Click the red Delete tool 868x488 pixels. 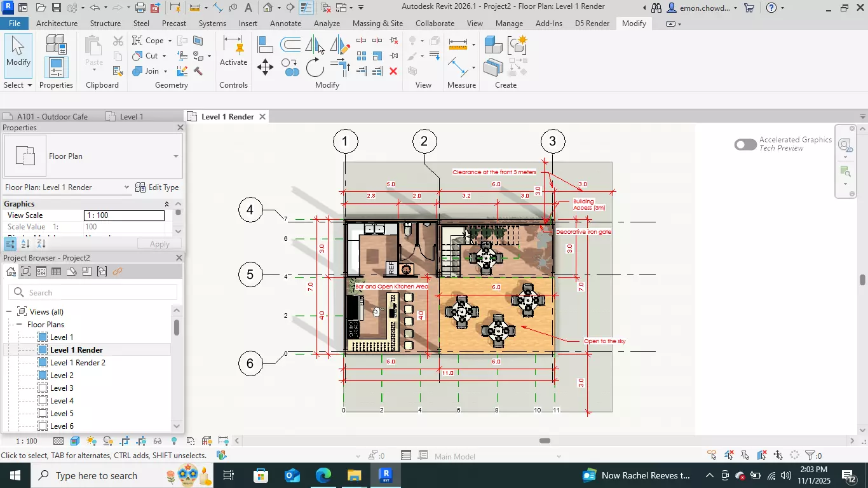coord(393,71)
